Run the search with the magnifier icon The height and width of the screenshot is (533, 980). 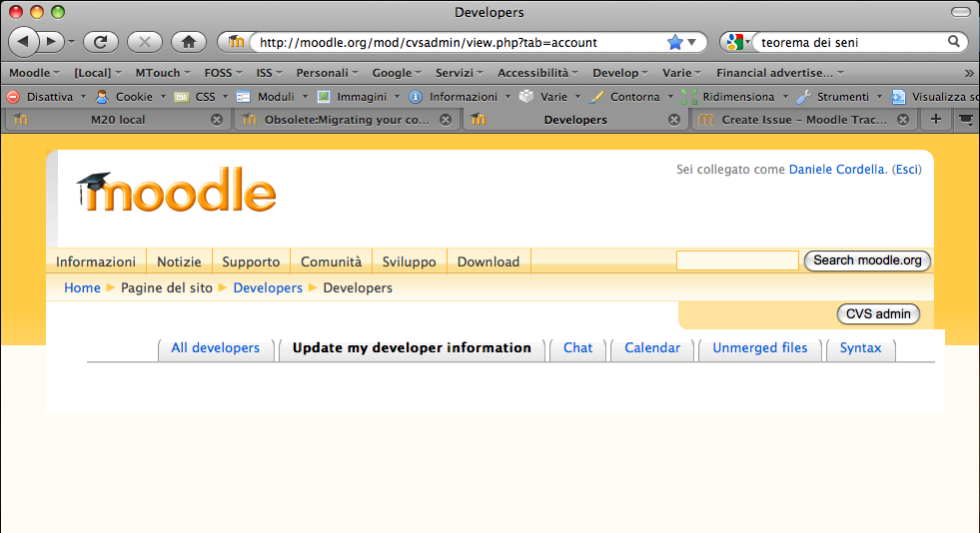click(x=954, y=42)
